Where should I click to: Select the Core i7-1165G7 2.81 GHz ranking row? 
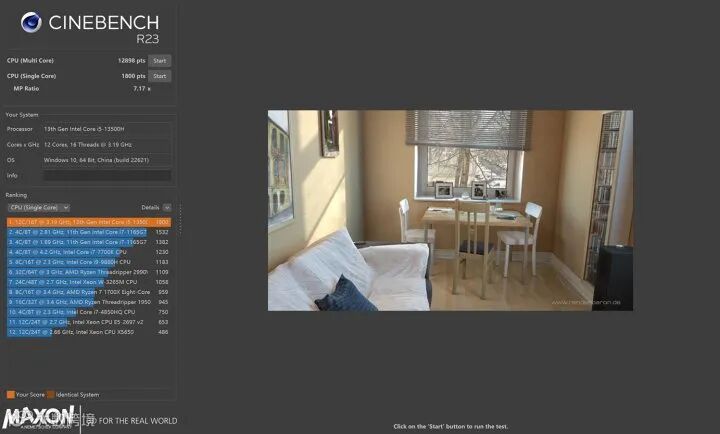click(x=89, y=232)
